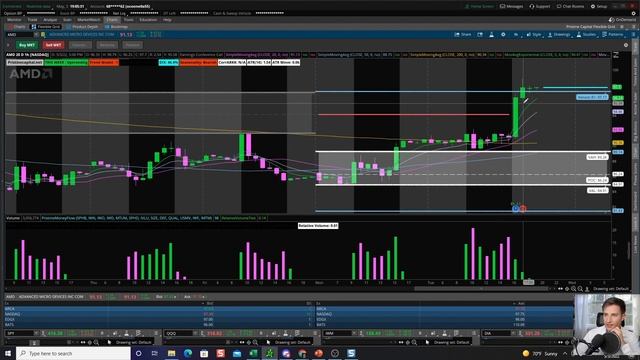The width and height of the screenshot is (640, 360).
Task: Open IWM chart Drawing set Default selector
Action: pyautogui.click(x=451, y=342)
